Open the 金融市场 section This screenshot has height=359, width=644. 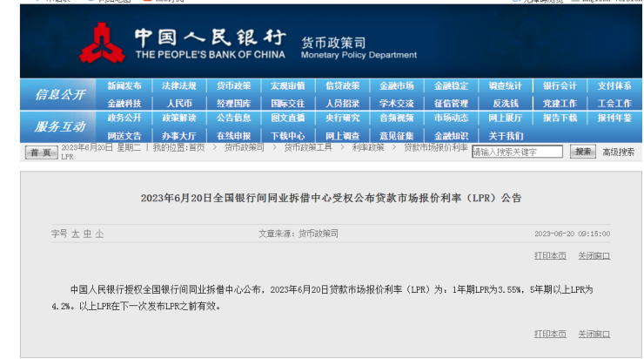pyautogui.click(x=396, y=86)
